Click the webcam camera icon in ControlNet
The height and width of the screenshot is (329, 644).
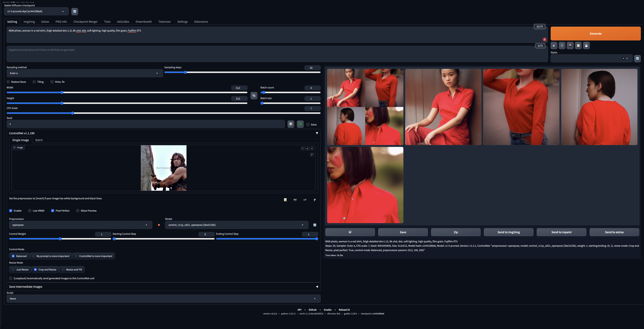click(x=295, y=200)
